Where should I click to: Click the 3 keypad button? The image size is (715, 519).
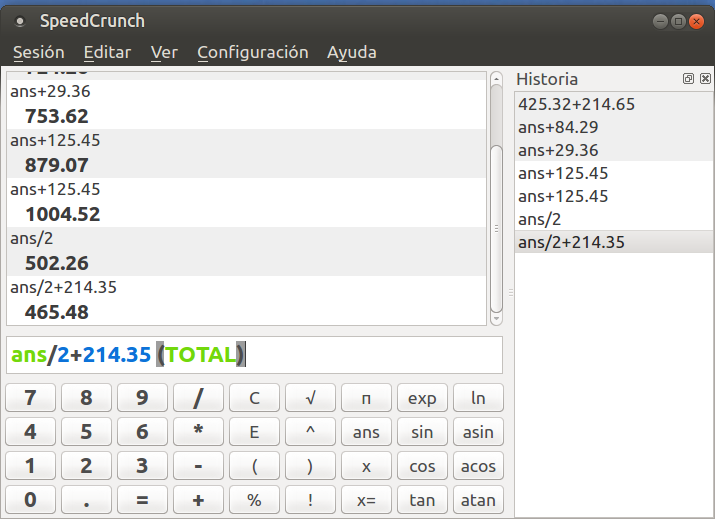pos(142,466)
